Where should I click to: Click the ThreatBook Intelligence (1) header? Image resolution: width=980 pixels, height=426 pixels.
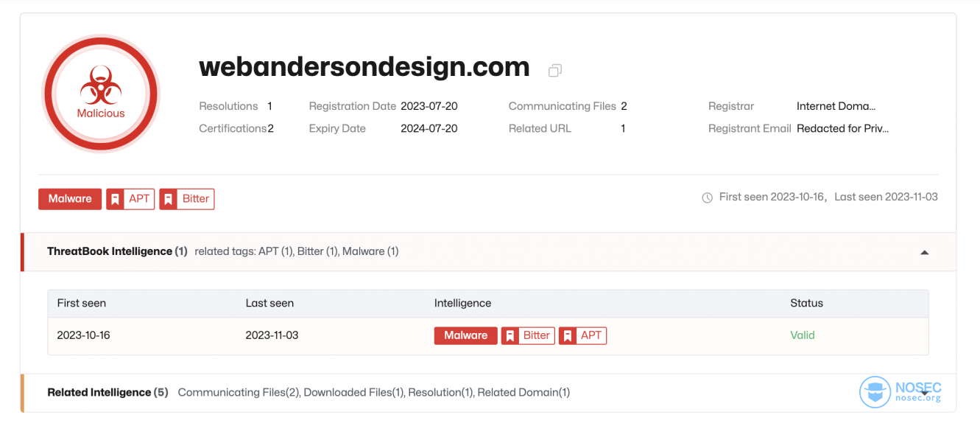pos(117,251)
